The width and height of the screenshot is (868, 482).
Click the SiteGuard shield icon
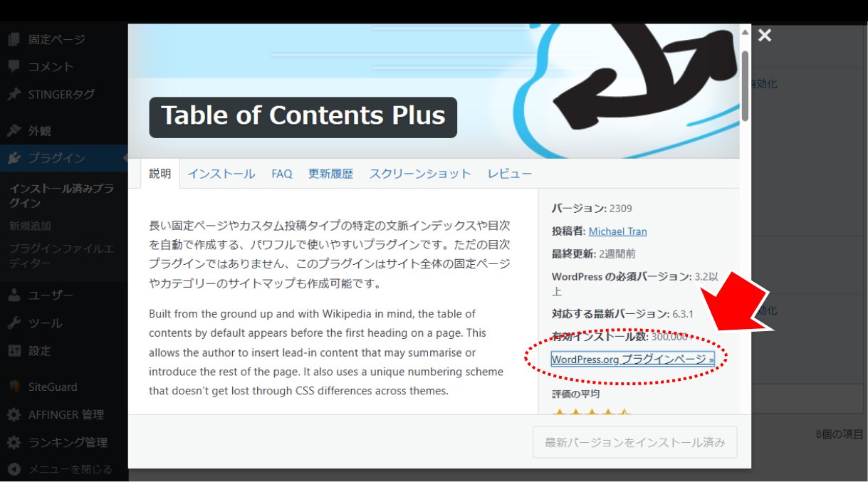(x=14, y=387)
